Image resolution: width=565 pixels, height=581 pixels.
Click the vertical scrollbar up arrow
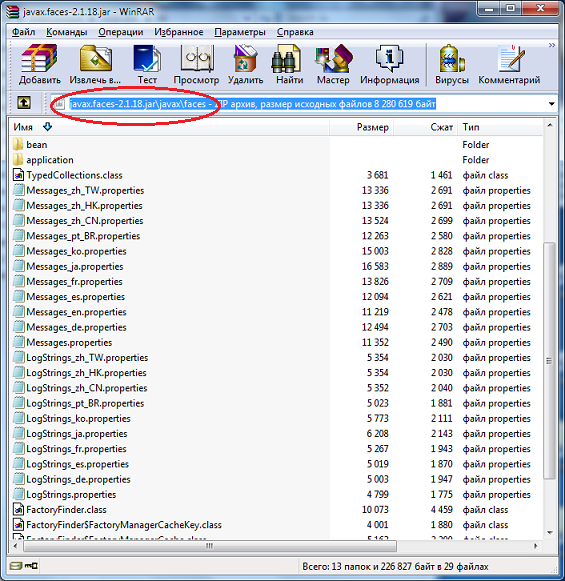point(550,126)
